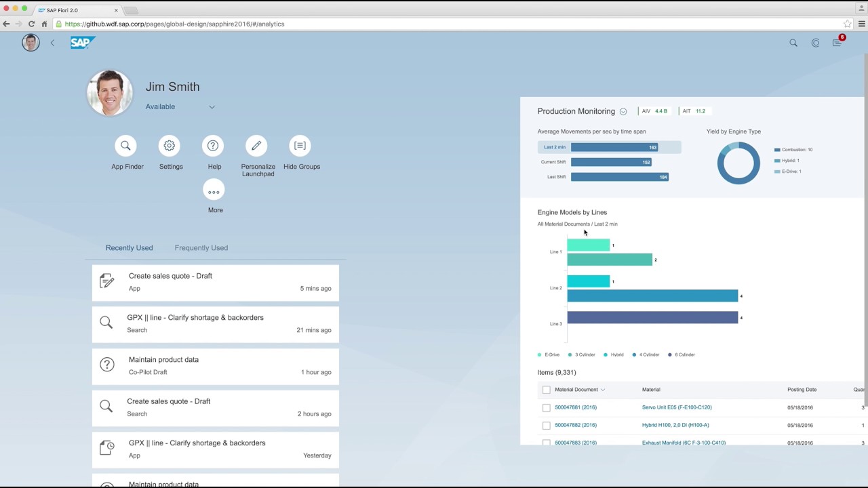Click Jim Smith's large profile photo
The image size is (868, 488).
[x=110, y=93]
